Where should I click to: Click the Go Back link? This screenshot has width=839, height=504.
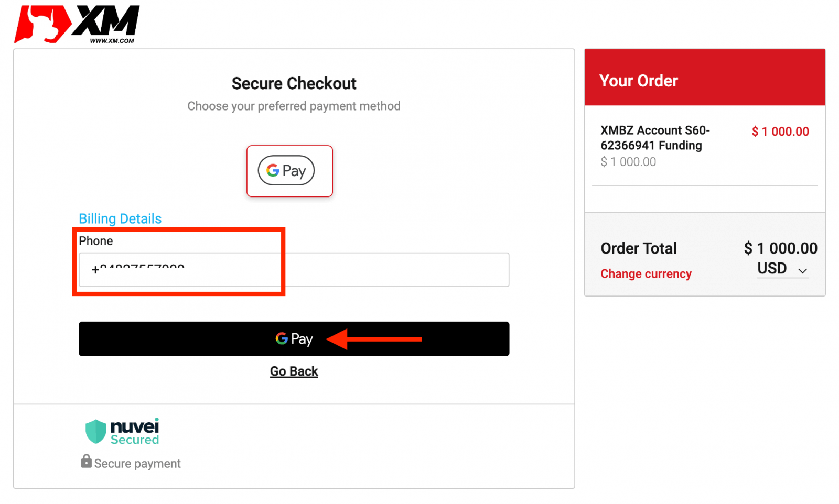tap(294, 371)
